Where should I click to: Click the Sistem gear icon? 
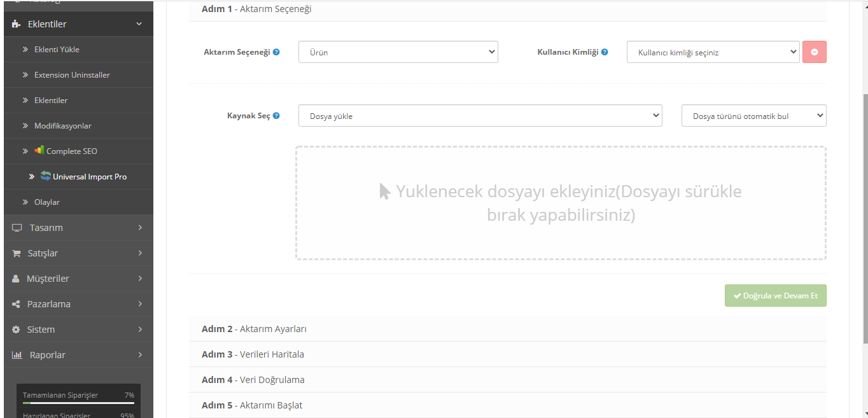[x=17, y=330]
